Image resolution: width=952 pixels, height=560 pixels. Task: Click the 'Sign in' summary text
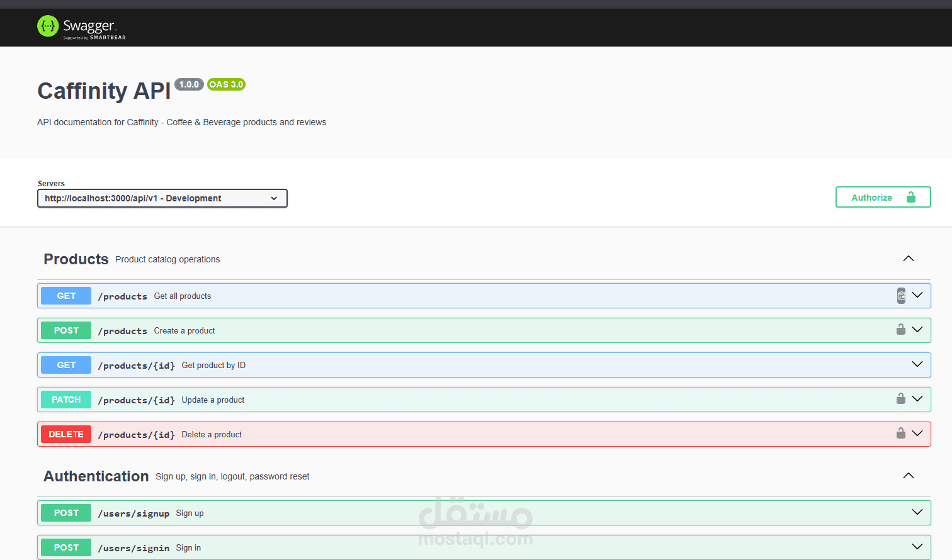click(x=188, y=547)
